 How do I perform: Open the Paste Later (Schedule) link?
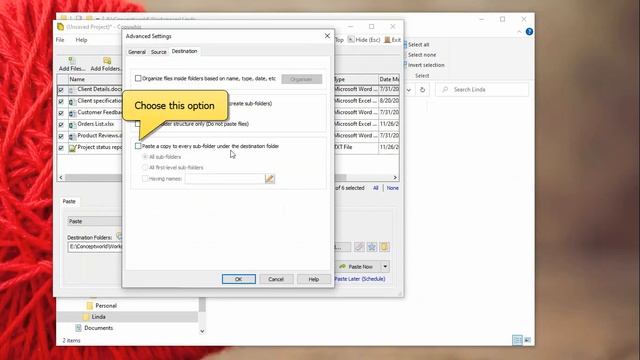tap(360, 279)
